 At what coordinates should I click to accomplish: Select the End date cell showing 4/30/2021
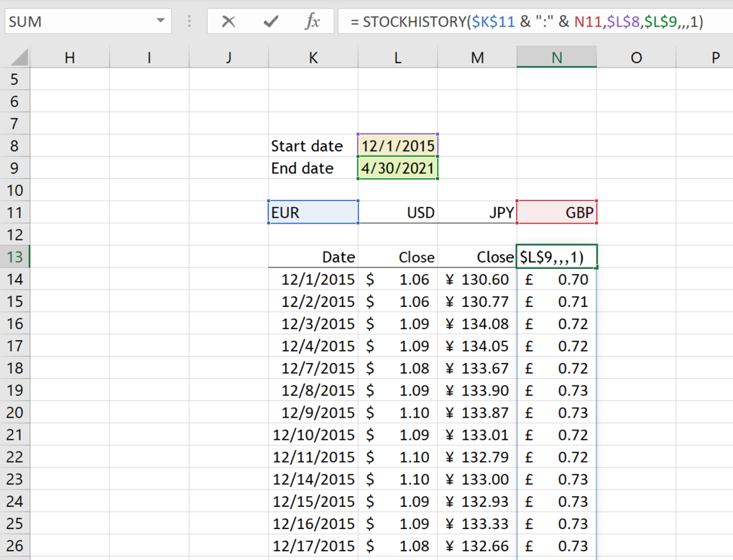(397, 167)
